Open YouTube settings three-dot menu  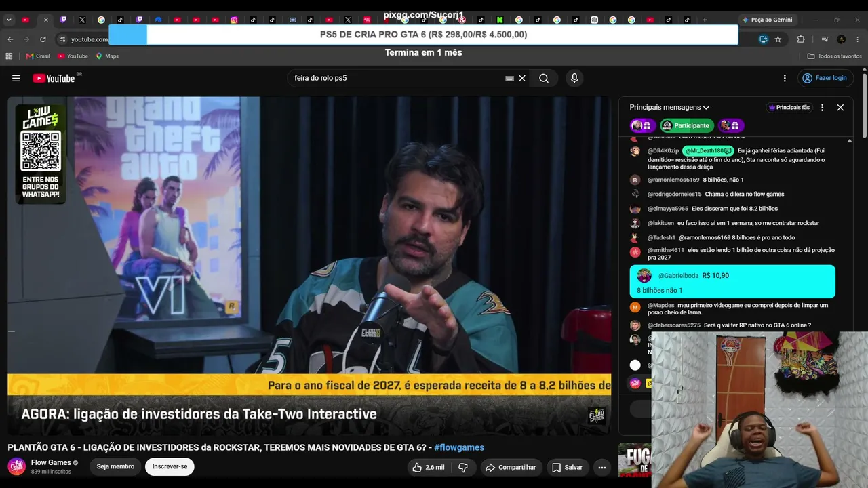[785, 78]
